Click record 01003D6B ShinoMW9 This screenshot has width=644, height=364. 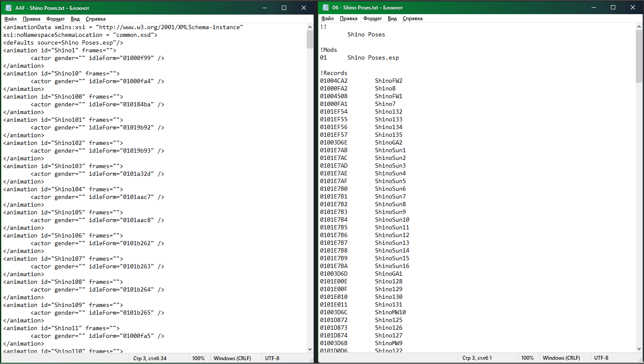[361, 343]
